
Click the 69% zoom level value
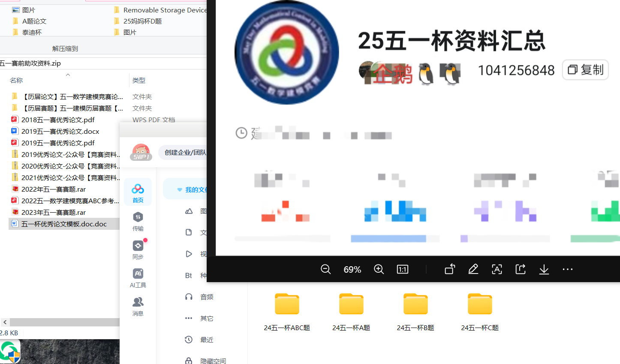pos(352,270)
